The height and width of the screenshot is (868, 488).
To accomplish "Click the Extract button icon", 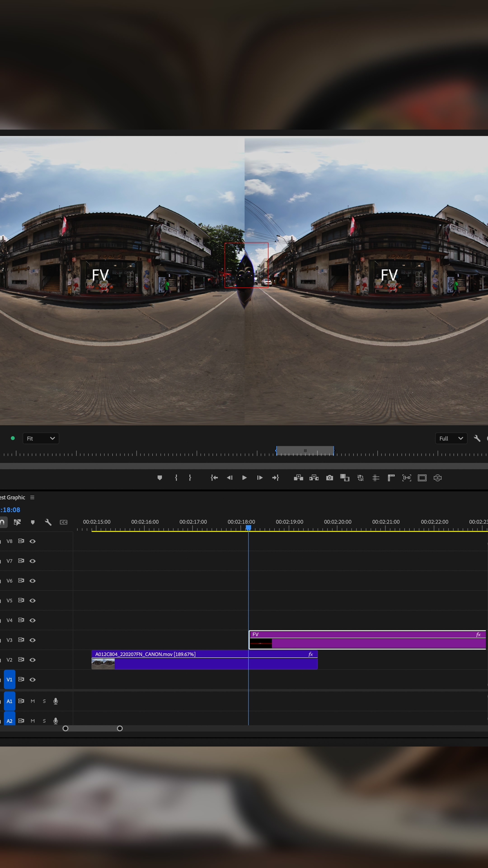I will 314,478.
